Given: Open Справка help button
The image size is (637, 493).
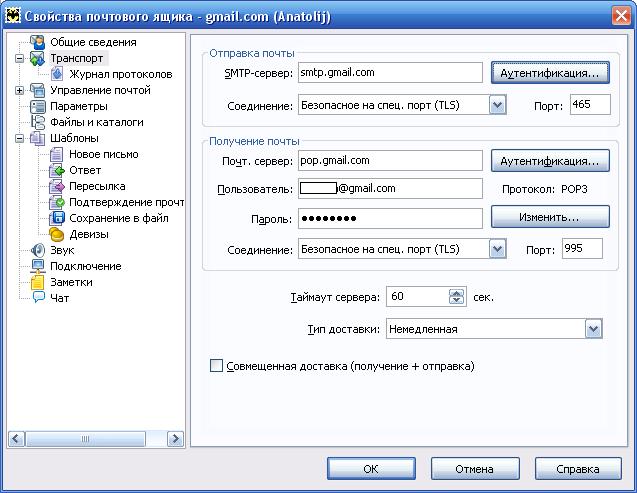Looking at the screenshot, I should pyautogui.click(x=578, y=469).
